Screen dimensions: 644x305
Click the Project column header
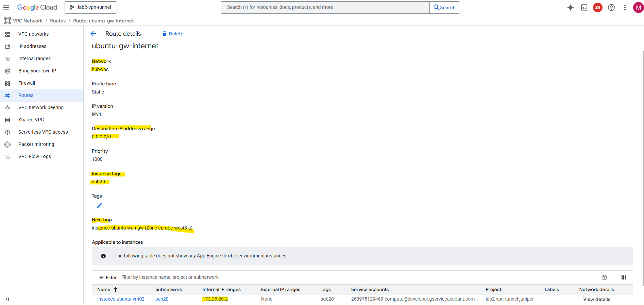click(x=493, y=289)
